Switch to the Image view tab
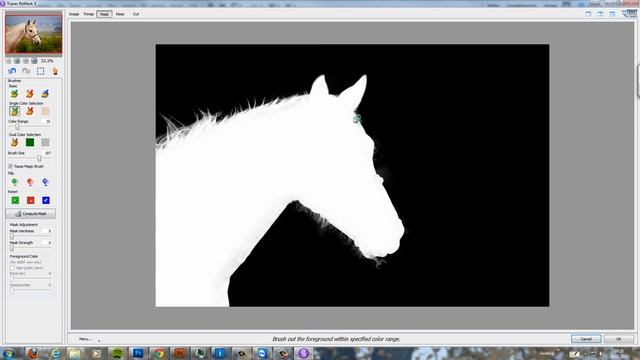Image resolution: width=640 pixels, height=360 pixels. point(74,14)
